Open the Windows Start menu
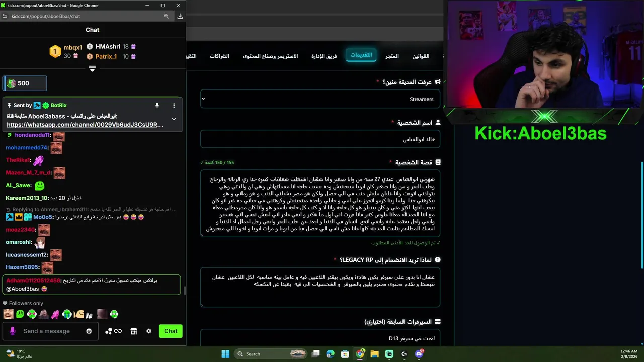The image size is (644, 362). 225,354
